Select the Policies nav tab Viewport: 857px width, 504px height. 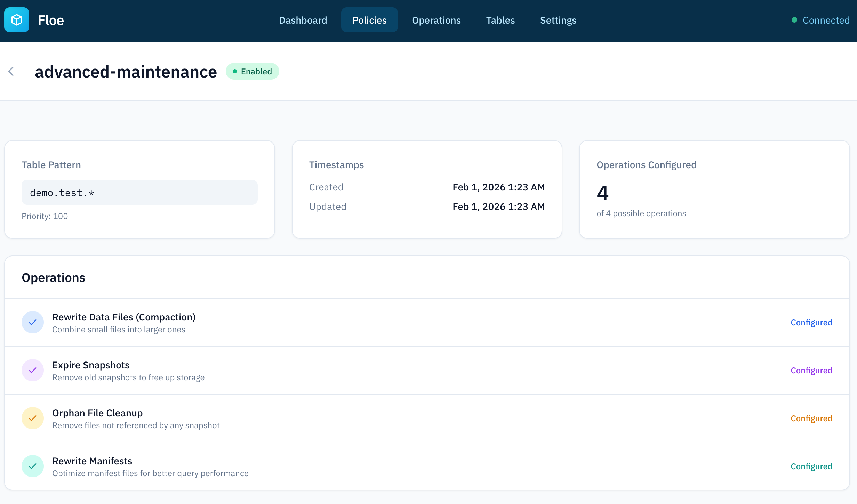(x=369, y=20)
